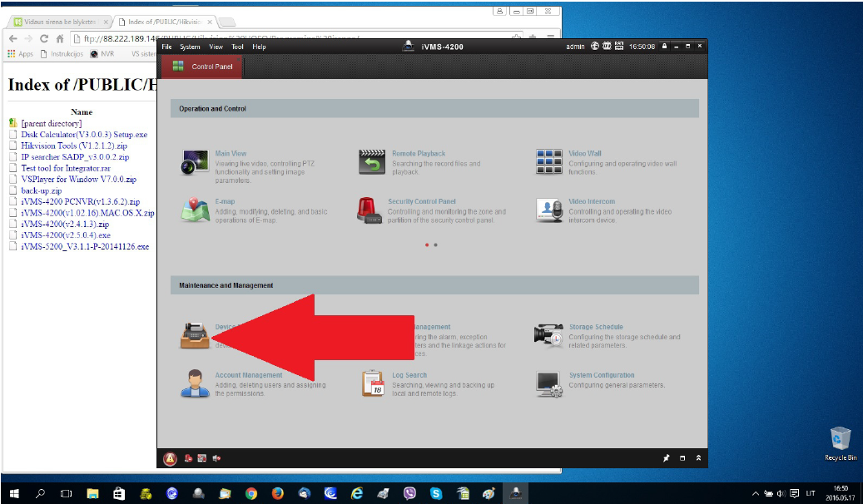This screenshot has height=504, width=863.
Task: Click the E-map title link
Action: click(225, 201)
